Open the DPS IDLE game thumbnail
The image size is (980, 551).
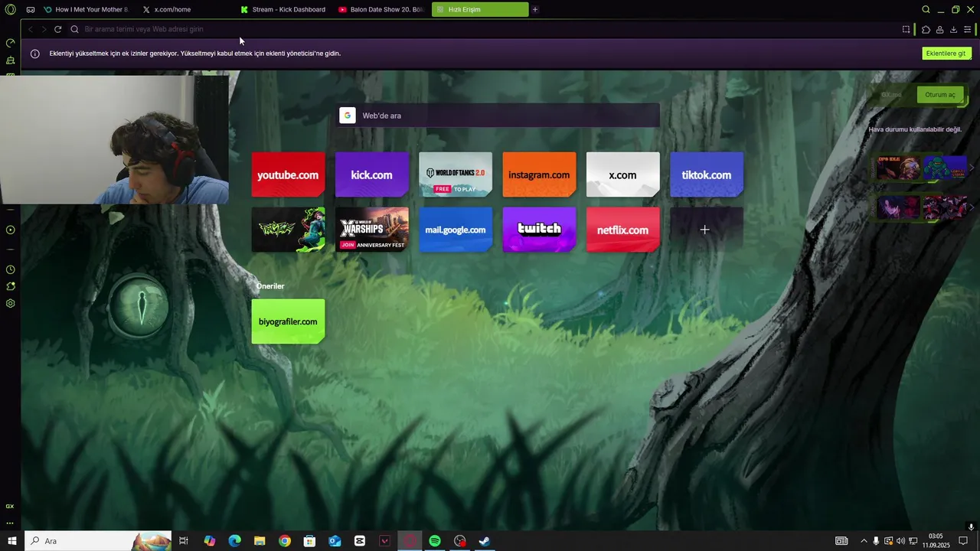898,168
